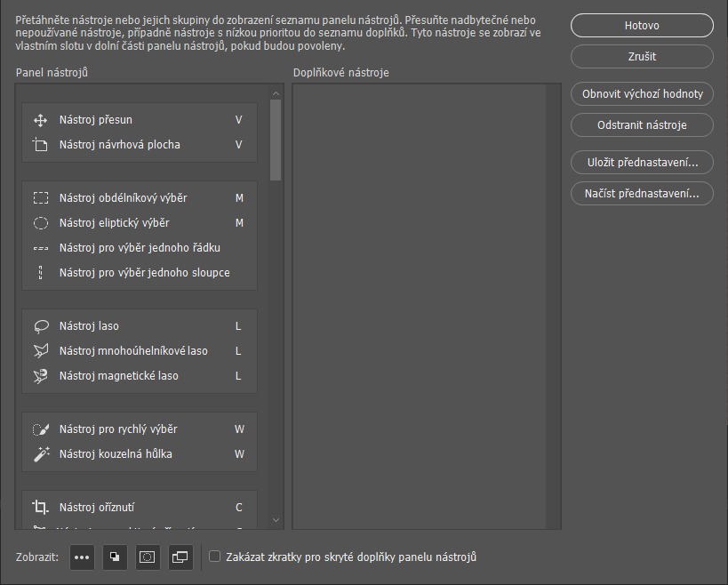The image size is (728, 585).
Task: Select the row text 'Nástroj mnohoúhelníkové laso'
Action: pos(133,351)
